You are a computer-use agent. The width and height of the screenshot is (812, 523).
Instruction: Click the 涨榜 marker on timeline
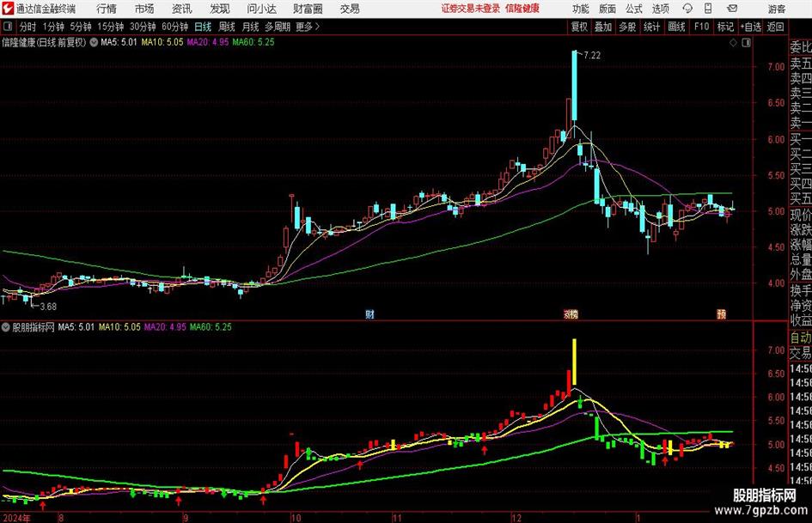click(x=571, y=314)
